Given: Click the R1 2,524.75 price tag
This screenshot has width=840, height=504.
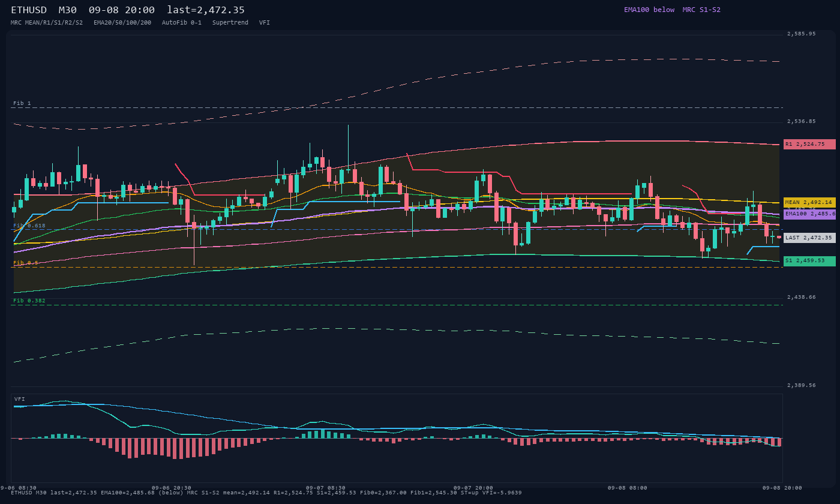Looking at the screenshot, I should pyautogui.click(x=809, y=144).
